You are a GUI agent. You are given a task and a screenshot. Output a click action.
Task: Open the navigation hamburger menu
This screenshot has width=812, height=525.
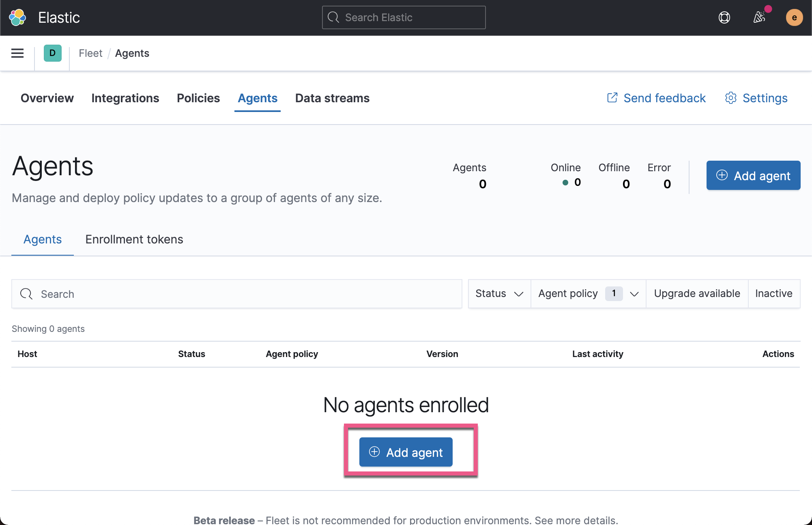[x=17, y=53]
